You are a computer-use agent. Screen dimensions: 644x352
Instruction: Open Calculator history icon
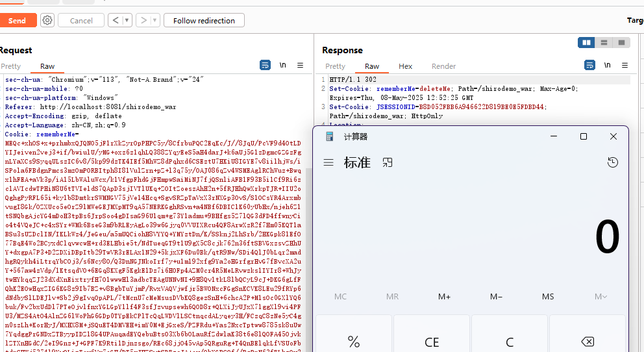click(612, 162)
